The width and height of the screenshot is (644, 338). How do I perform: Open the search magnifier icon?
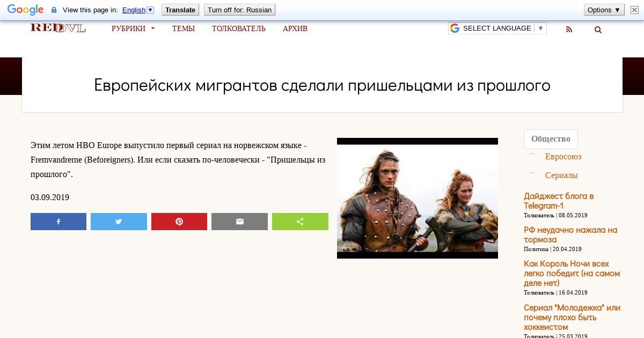click(x=598, y=30)
